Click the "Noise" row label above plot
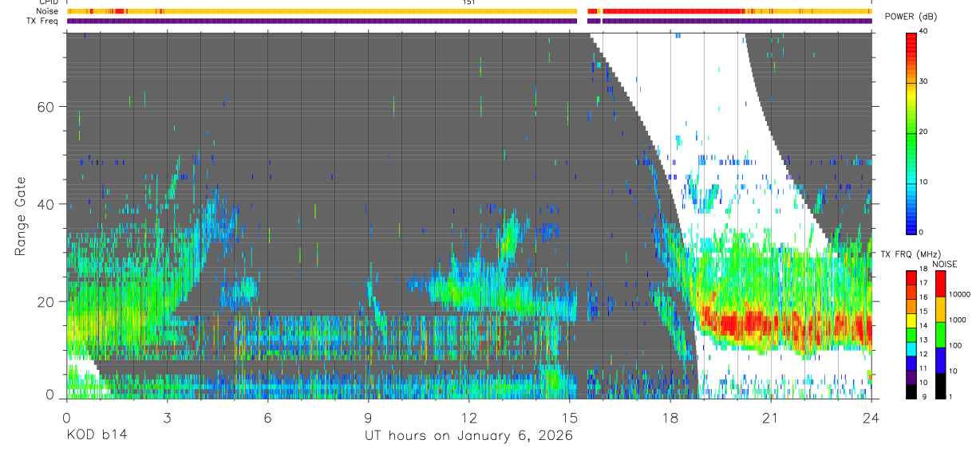The width and height of the screenshot is (980, 452). point(47,11)
